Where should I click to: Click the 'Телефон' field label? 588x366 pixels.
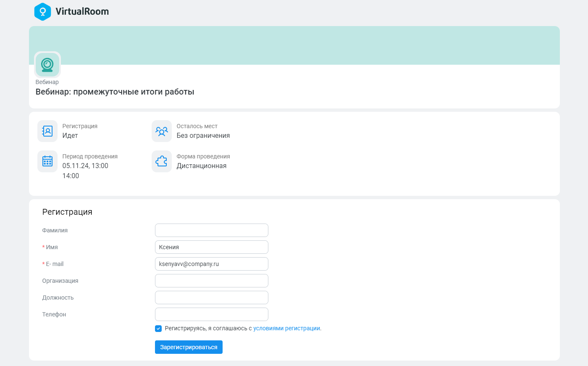coord(54,314)
